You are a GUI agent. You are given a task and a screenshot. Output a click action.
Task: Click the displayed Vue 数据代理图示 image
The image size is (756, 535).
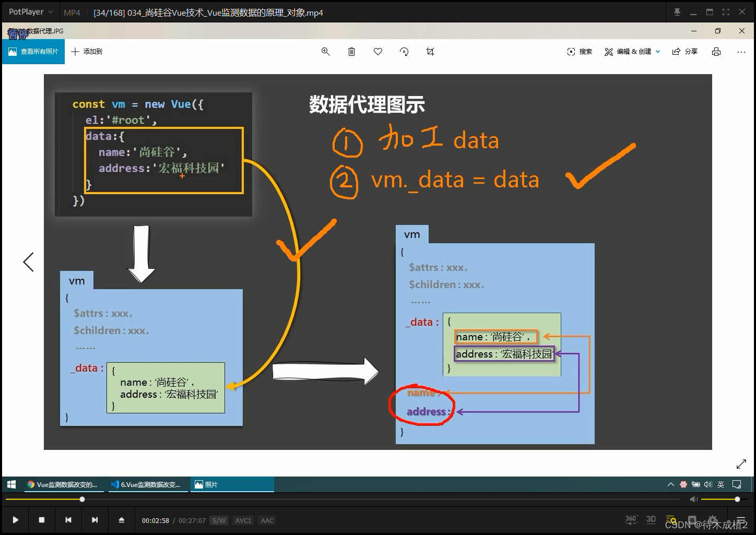click(x=378, y=262)
